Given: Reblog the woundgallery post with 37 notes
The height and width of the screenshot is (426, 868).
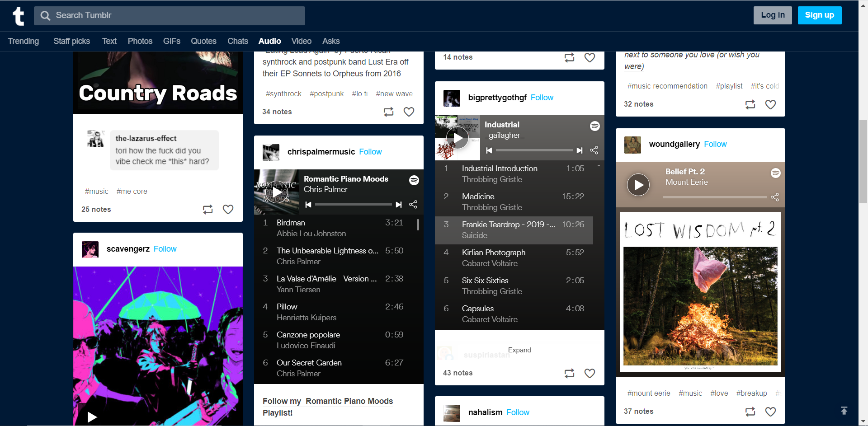Looking at the screenshot, I should [750, 412].
